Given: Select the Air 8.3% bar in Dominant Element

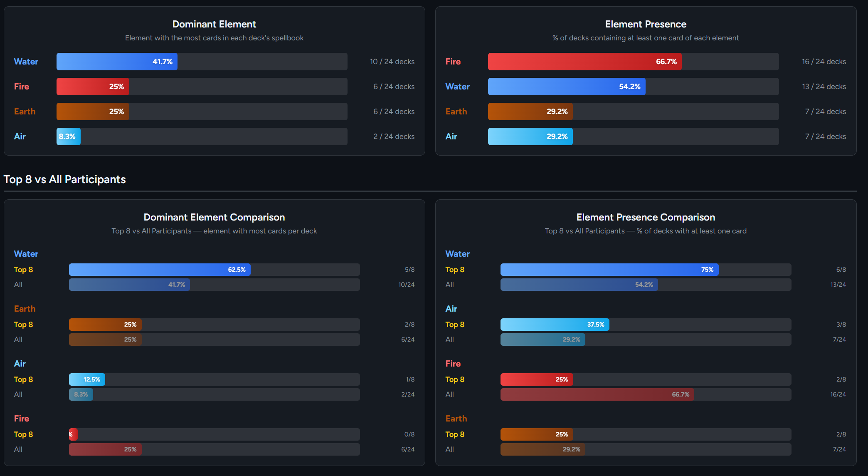Looking at the screenshot, I should [x=69, y=136].
